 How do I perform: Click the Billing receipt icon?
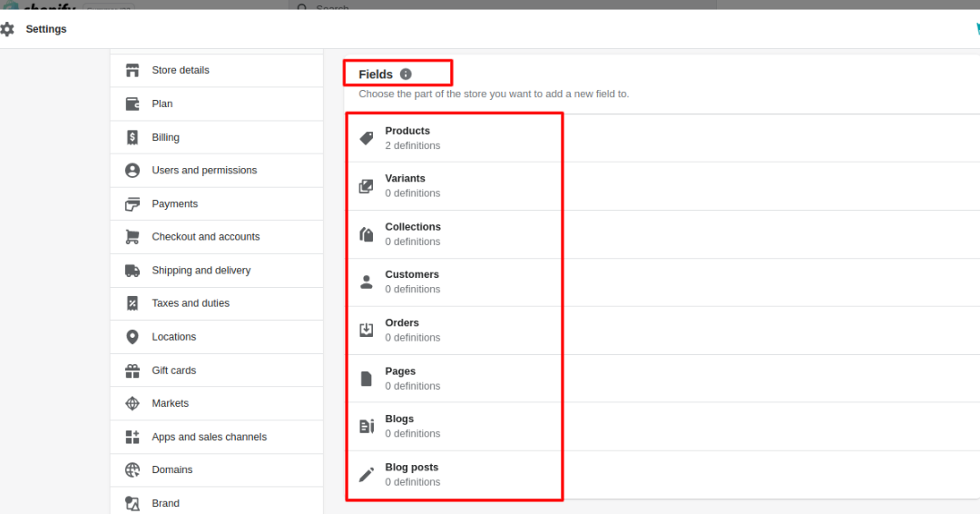[x=132, y=137]
